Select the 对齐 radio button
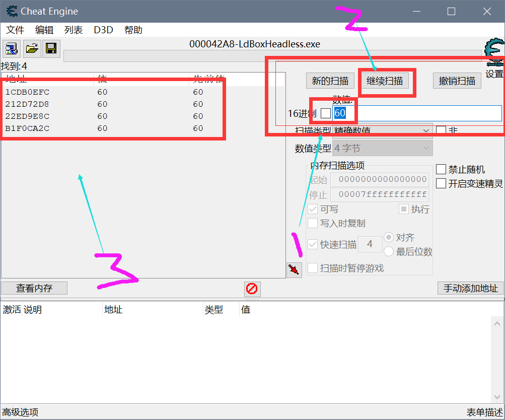 [389, 237]
